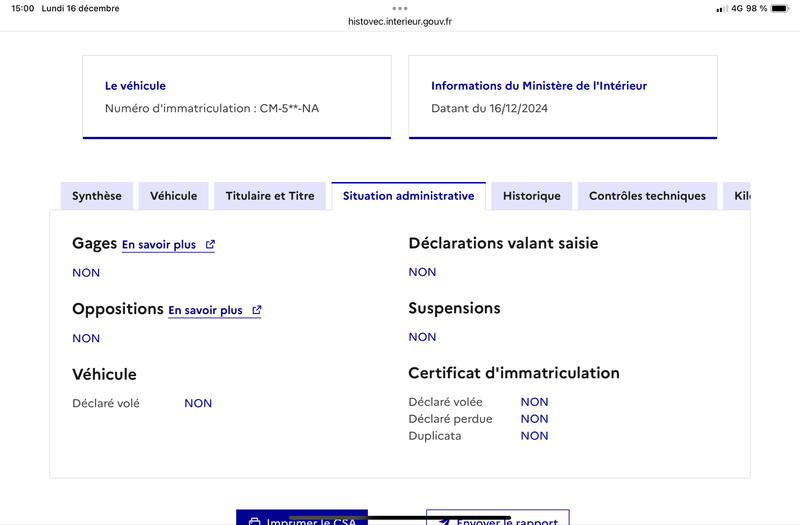Tap the cellular signal bars icon

pyautogui.click(x=721, y=9)
